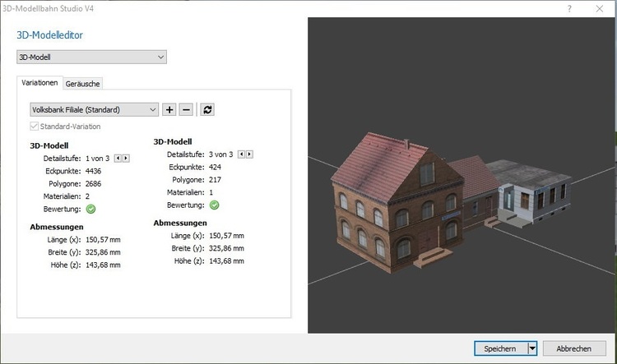617x364 pixels.
Task: Close the 3D-Modelleditor dialog
Action: (599, 9)
